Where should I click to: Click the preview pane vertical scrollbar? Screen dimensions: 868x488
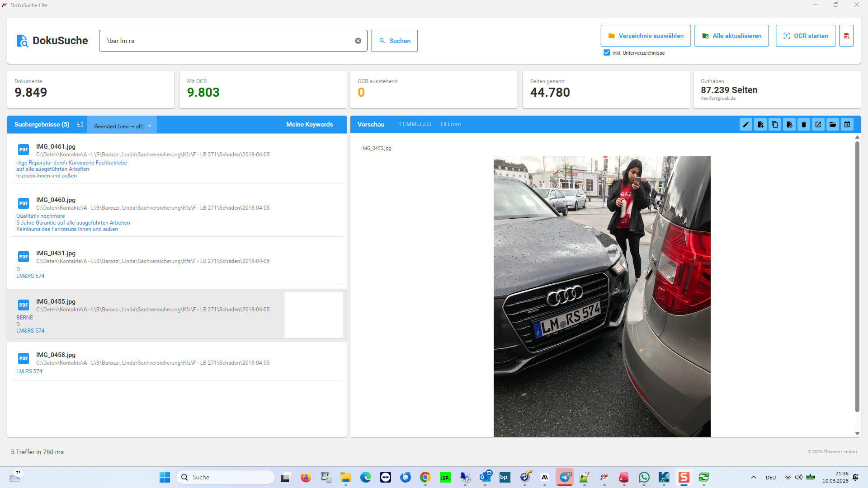pyautogui.click(x=857, y=276)
